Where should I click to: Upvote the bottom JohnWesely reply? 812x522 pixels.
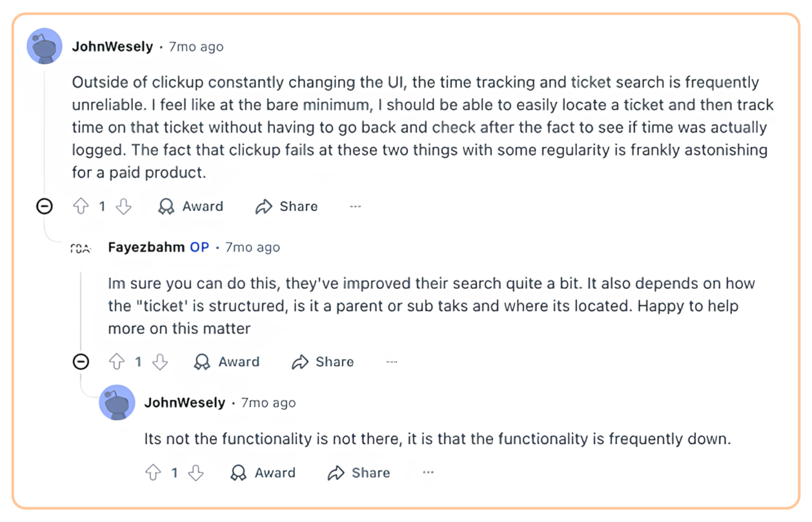tap(154, 472)
